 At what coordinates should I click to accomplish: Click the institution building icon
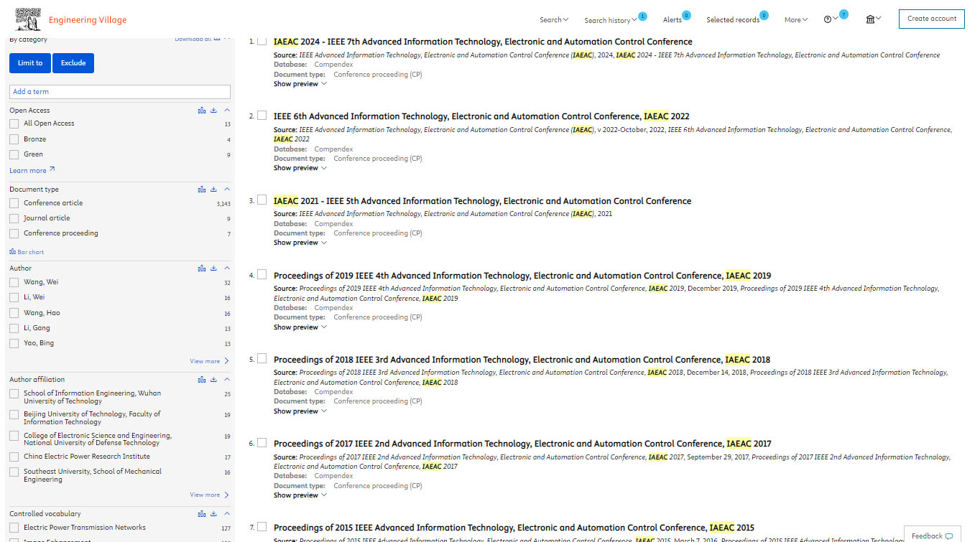click(x=870, y=19)
